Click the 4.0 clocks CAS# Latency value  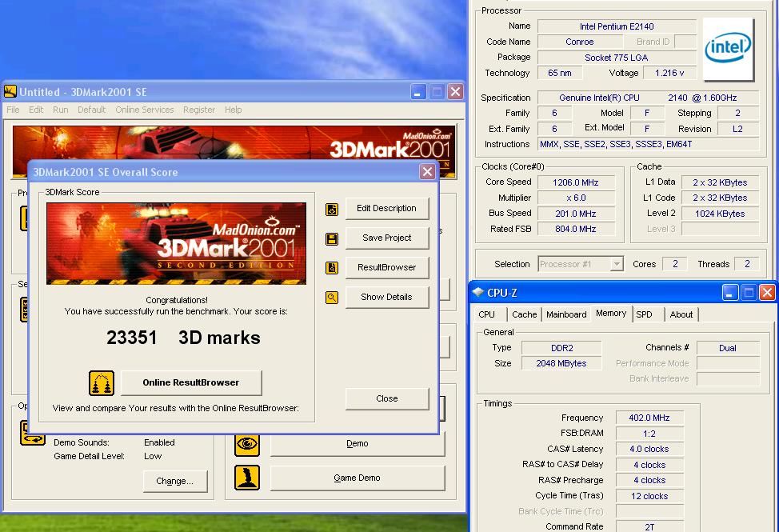pyautogui.click(x=649, y=449)
